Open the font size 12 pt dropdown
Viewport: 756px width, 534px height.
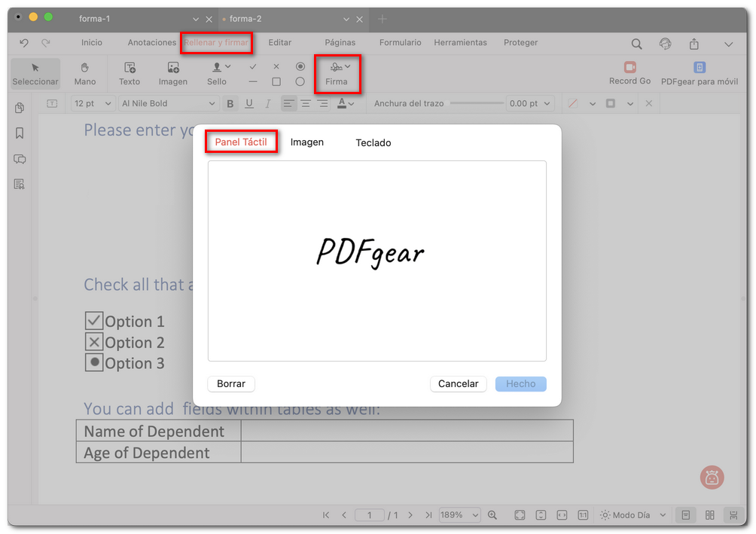[93, 104]
